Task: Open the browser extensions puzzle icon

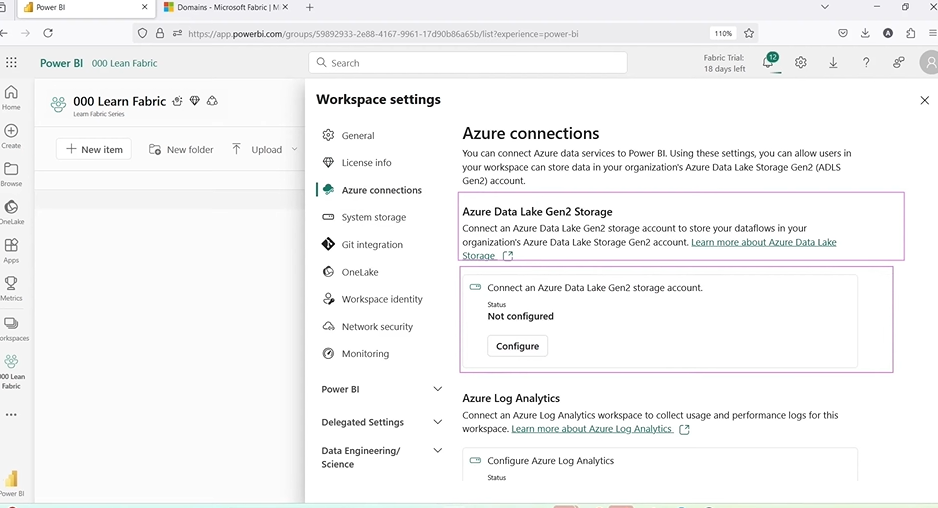Action: [910, 34]
